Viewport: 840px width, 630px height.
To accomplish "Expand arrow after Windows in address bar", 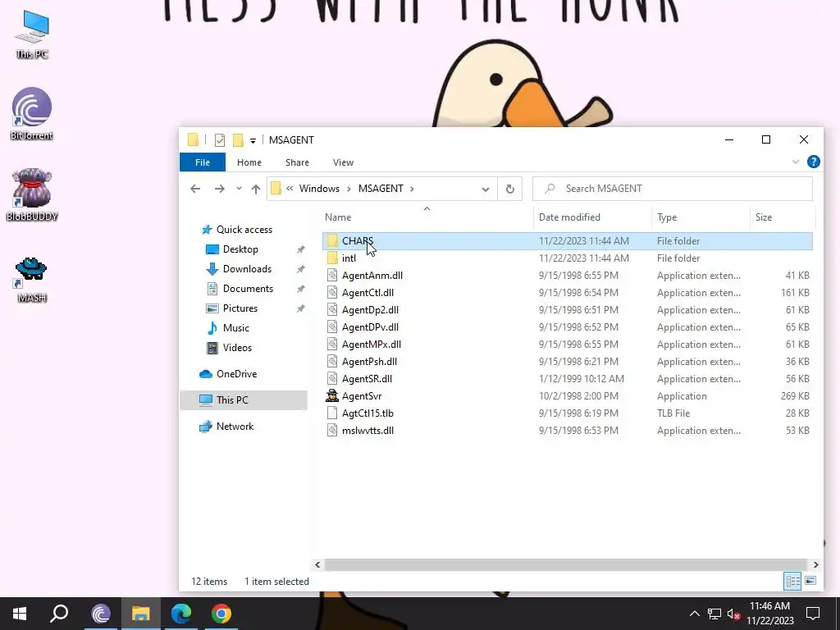I will click(x=349, y=189).
